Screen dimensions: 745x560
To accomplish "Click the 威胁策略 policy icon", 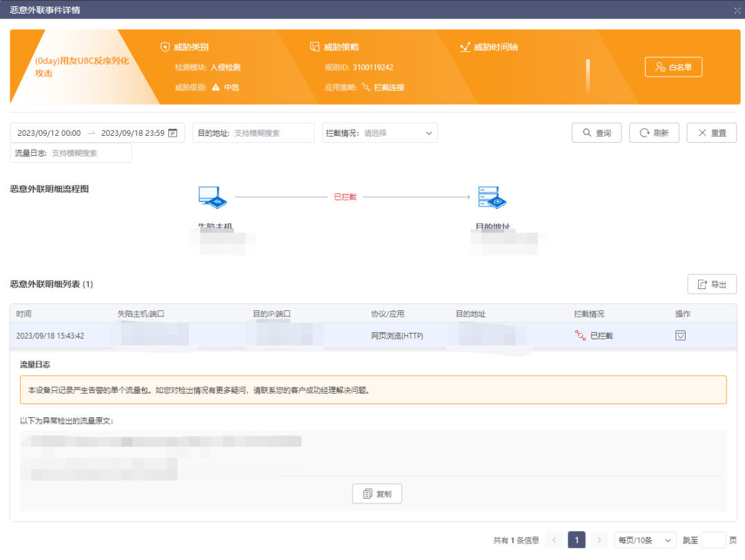I will [x=315, y=46].
